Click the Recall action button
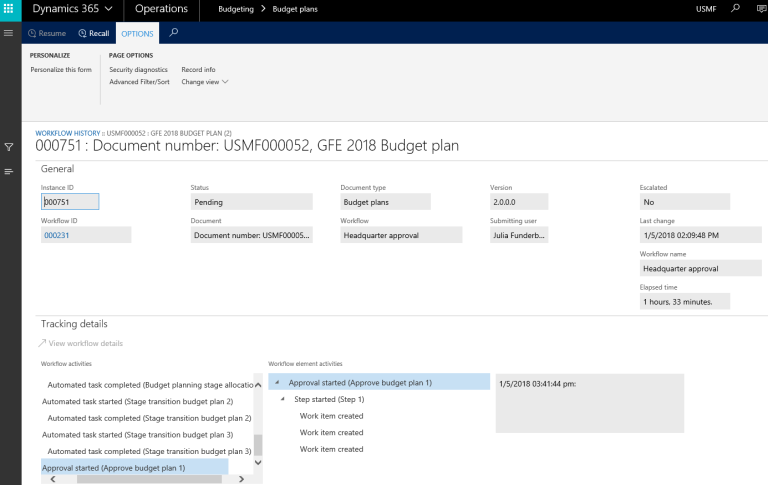The width and height of the screenshot is (768, 485). pyautogui.click(x=94, y=33)
